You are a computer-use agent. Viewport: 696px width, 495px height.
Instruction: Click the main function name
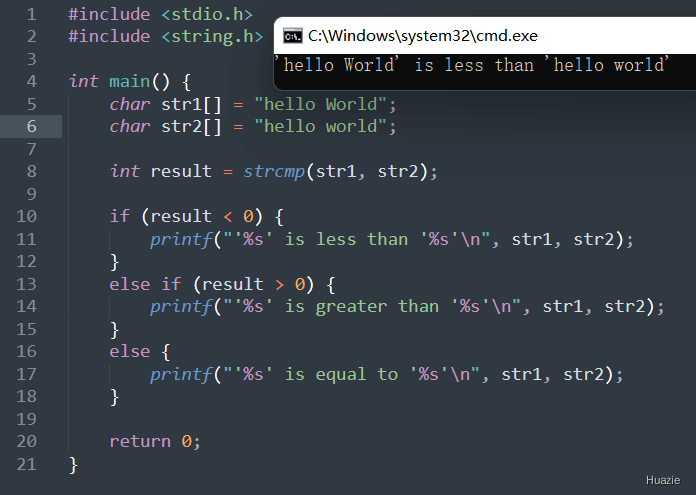[x=130, y=81]
